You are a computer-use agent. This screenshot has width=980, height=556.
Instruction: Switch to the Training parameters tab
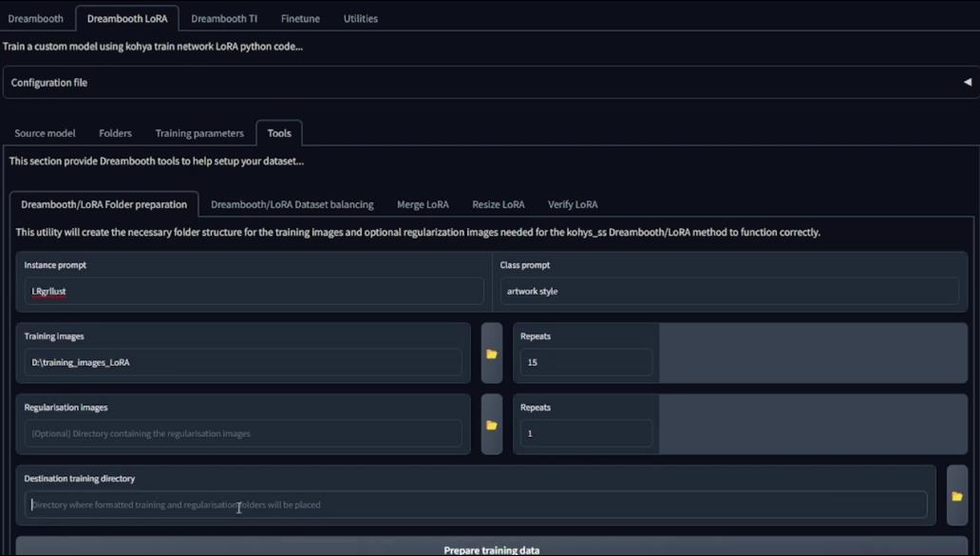[198, 133]
